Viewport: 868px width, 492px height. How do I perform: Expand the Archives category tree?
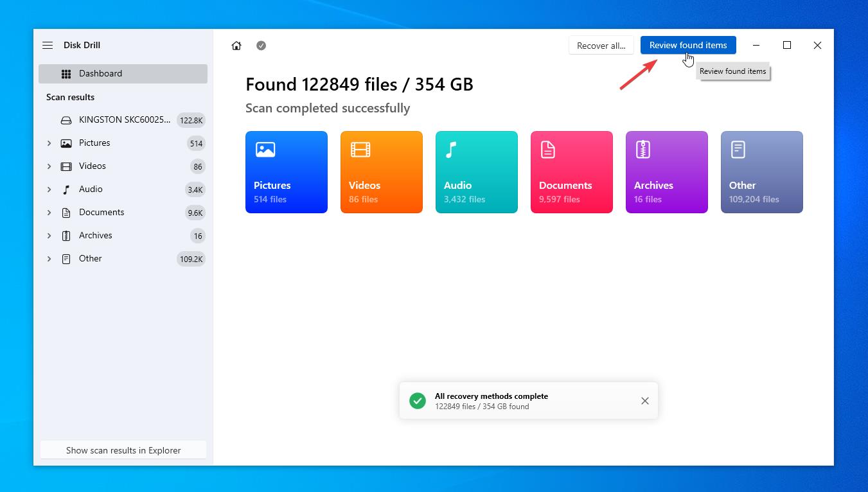pos(49,236)
